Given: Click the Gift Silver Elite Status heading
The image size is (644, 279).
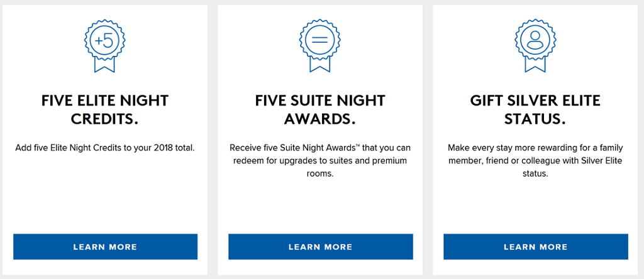Looking at the screenshot, I should (x=535, y=109).
